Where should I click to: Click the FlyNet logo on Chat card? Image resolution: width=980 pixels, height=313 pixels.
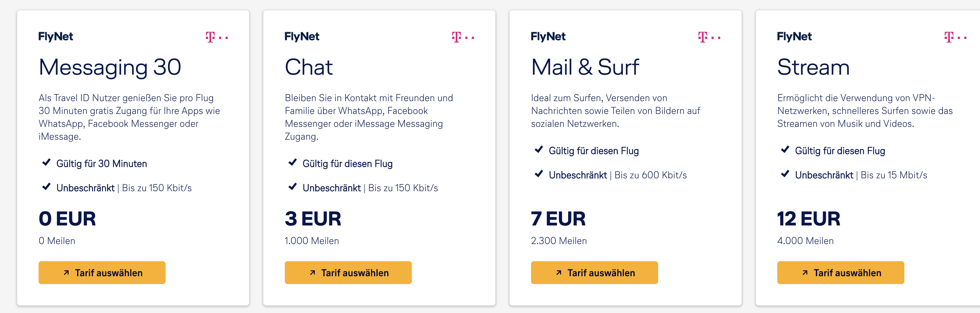coord(302,36)
